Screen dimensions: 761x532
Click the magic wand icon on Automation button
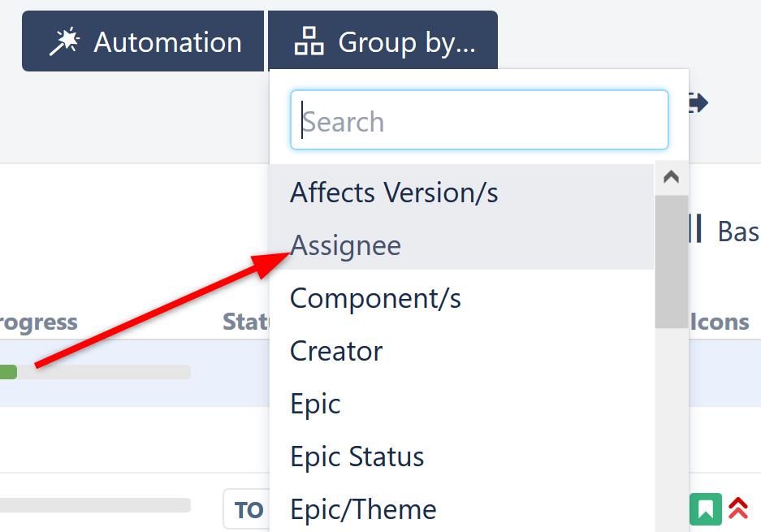tap(67, 40)
